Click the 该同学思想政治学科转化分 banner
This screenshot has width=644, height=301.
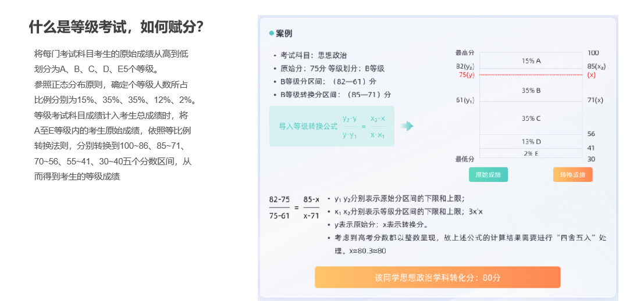pos(438,277)
